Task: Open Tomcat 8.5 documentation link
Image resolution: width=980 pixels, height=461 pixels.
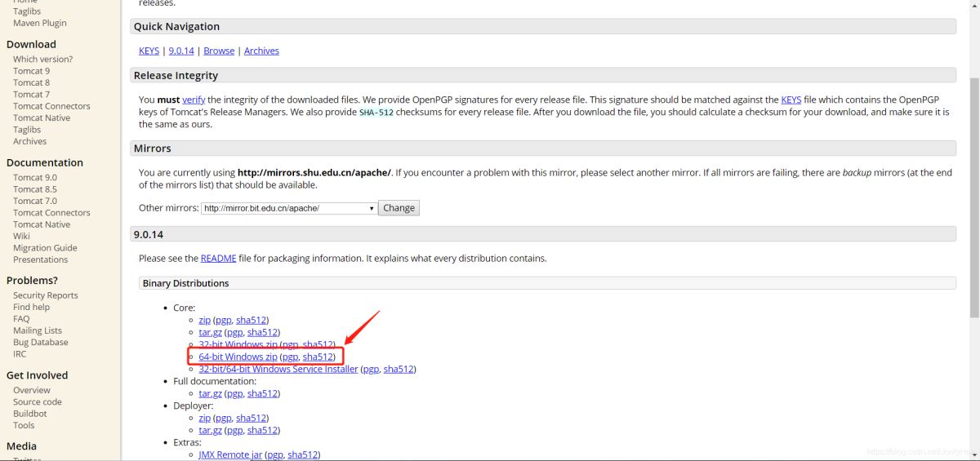Action: (34, 189)
